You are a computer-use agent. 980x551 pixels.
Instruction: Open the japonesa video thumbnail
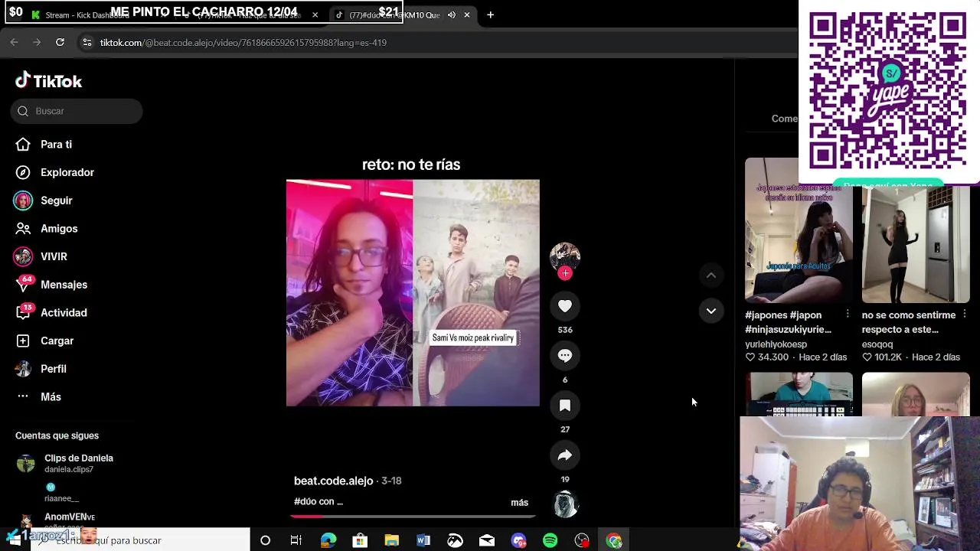coord(799,230)
